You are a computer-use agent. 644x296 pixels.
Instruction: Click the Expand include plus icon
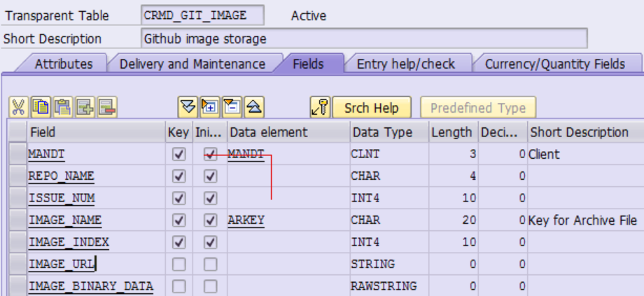[210, 108]
